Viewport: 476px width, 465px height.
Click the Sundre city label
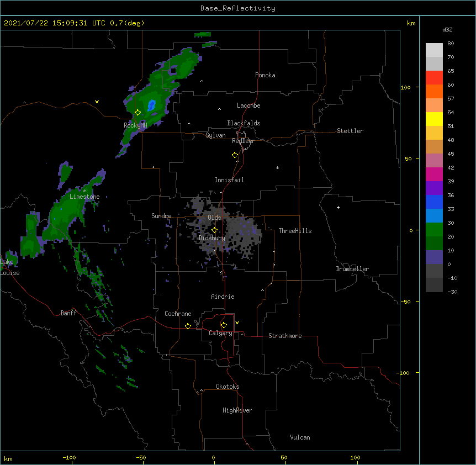point(161,216)
